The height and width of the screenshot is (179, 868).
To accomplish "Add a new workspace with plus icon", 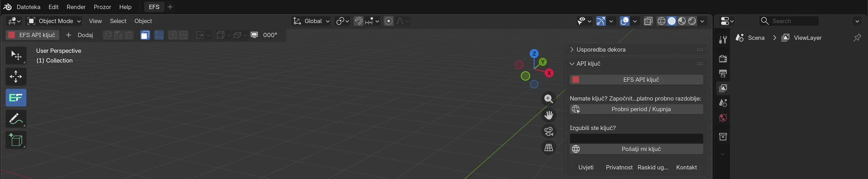I will pos(170,7).
